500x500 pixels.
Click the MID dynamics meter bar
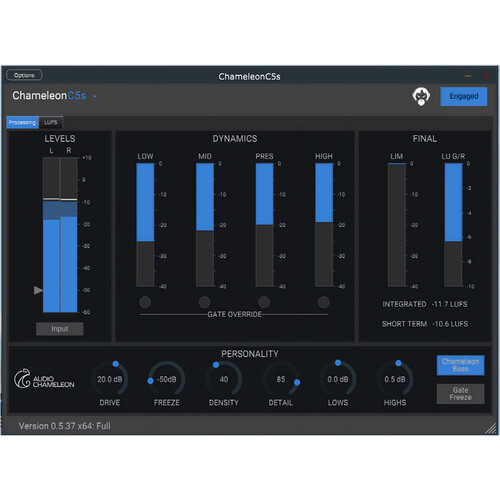tap(205, 225)
